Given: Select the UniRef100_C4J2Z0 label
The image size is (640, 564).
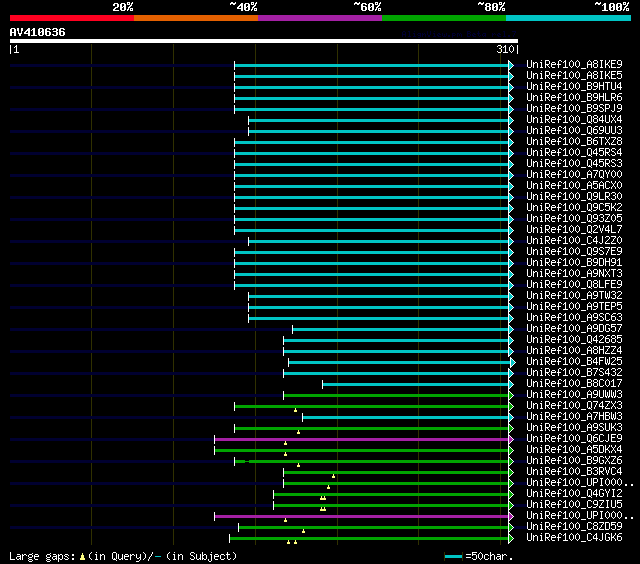Looking at the screenshot, I should [x=574, y=241].
